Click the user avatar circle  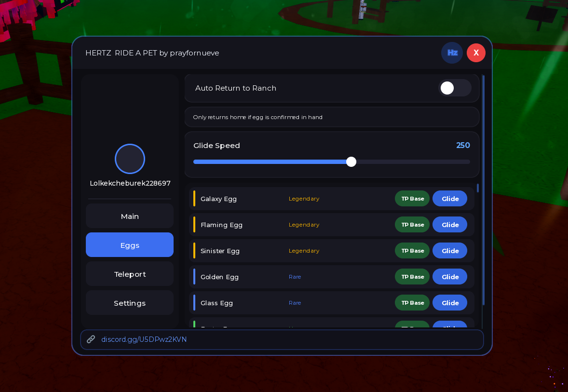tap(130, 159)
